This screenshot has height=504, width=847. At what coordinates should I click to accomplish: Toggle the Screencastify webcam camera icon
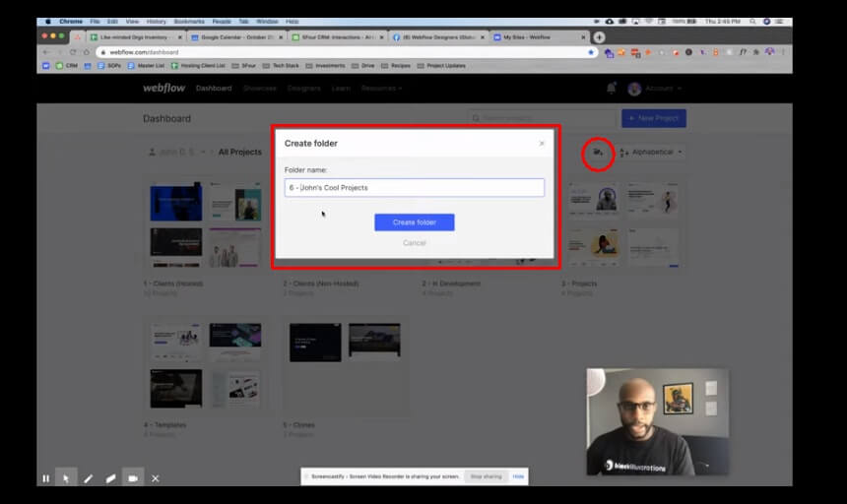(133, 478)
